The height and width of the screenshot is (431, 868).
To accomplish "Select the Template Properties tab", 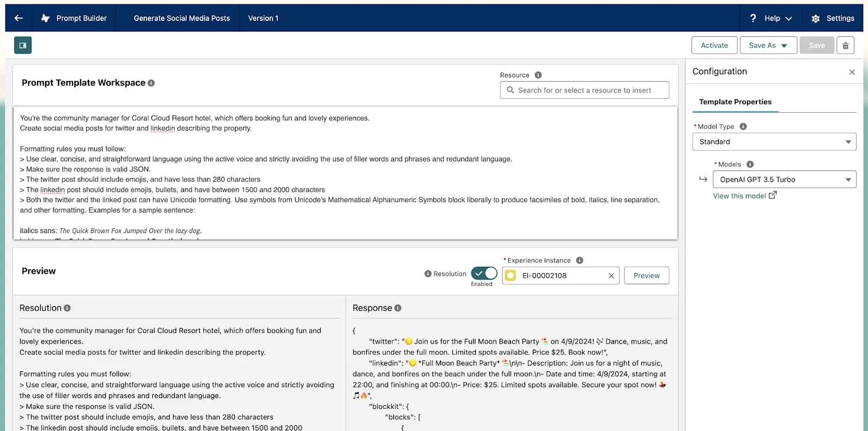I will click(735, 102).
